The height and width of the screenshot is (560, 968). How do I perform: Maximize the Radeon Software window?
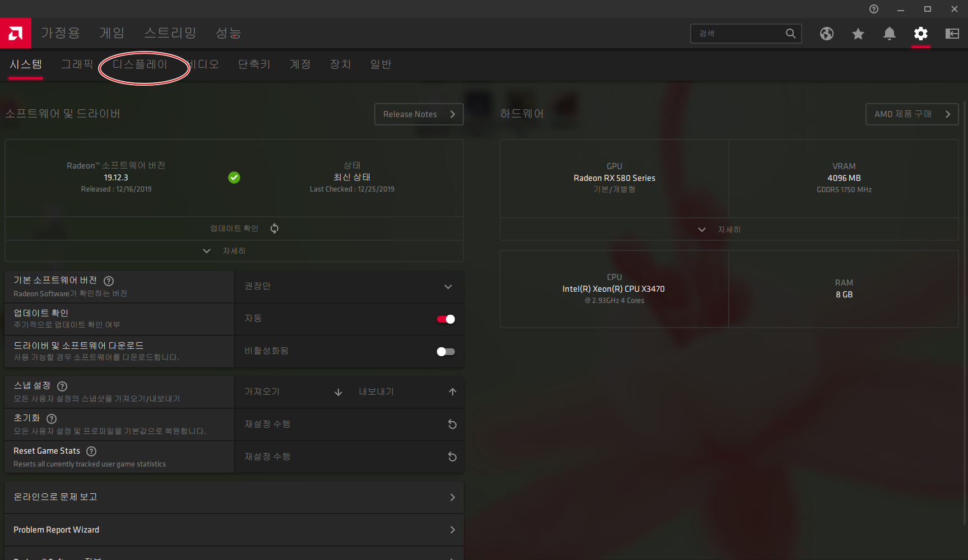pyautogui.click(x=928, y=9)
